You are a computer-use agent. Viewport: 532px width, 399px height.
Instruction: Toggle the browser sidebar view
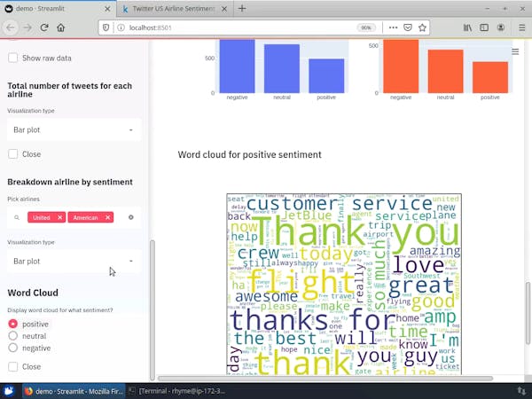[484, 27]
